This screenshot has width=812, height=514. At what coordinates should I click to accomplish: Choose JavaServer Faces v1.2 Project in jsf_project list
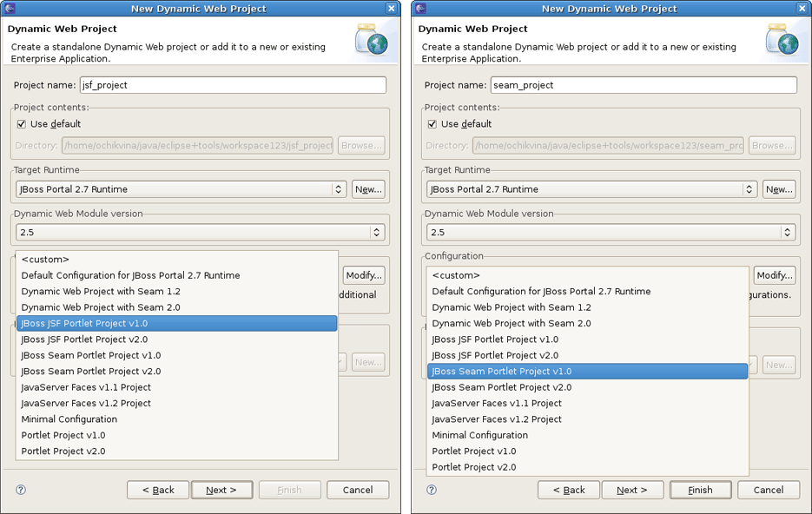pyautogui.click(x=176, y=403)
